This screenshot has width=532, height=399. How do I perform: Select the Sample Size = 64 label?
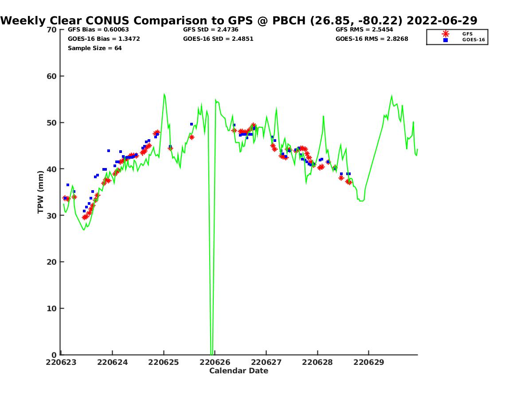point(94,48)
